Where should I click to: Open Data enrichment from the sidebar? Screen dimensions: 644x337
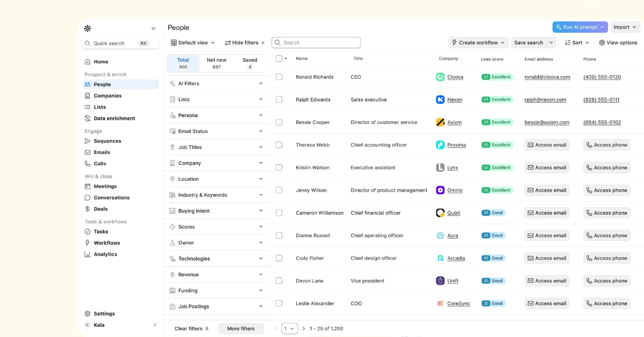pos(114,118)
